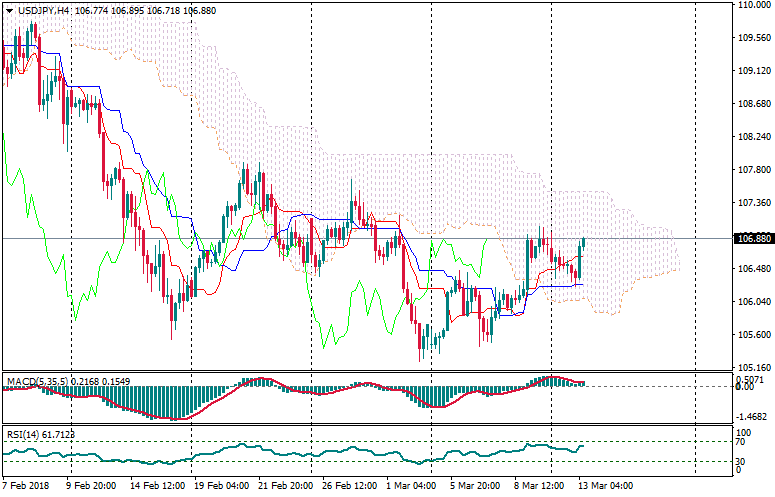The height and width of the screenshot is (497, 775).
Task: Click the 7 Feb 2018 date label
Action: [24, 486]
